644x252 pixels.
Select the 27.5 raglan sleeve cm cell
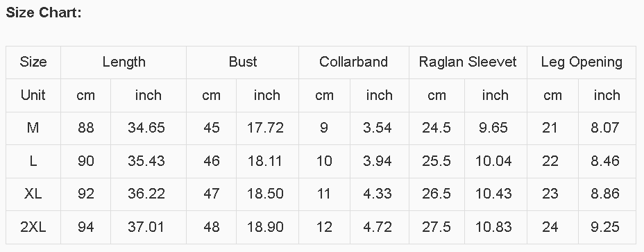[x=437, y=226]
